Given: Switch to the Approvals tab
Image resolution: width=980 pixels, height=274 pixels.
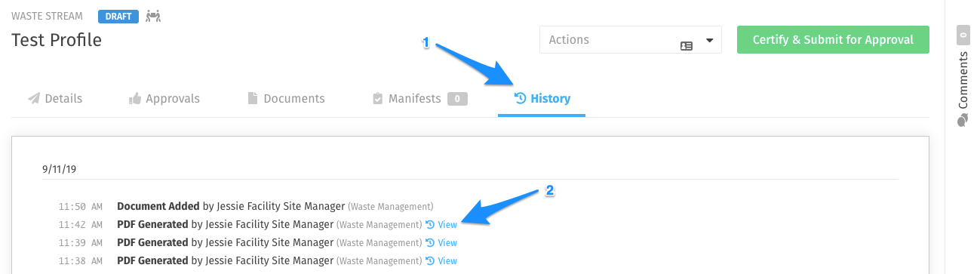Looking at the screenshot, I should (x=164, y=98).
